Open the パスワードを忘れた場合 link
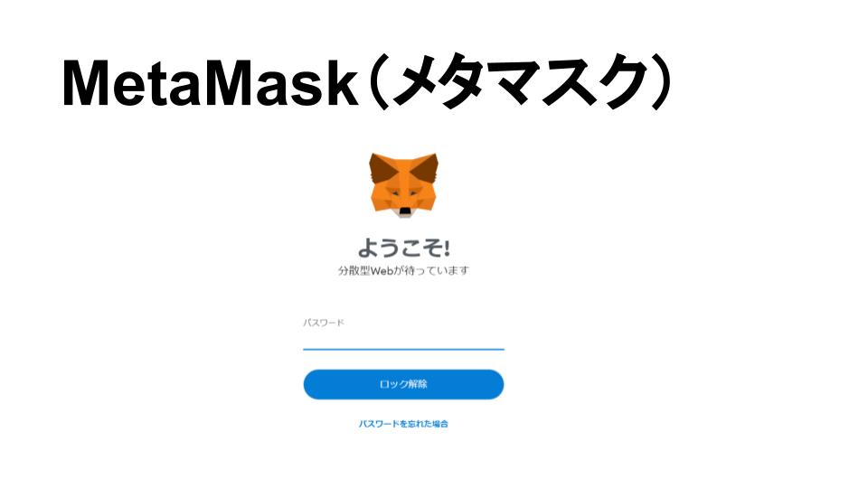The height and width of the screenshot is (488, 868). (x=403, y=424)
